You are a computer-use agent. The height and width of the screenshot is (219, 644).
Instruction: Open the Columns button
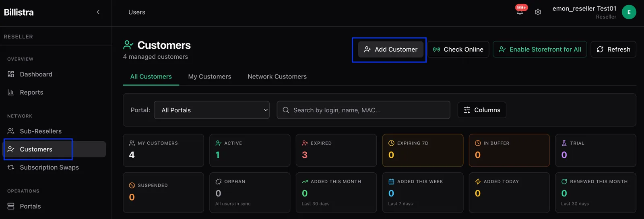(x=482, y=110)
